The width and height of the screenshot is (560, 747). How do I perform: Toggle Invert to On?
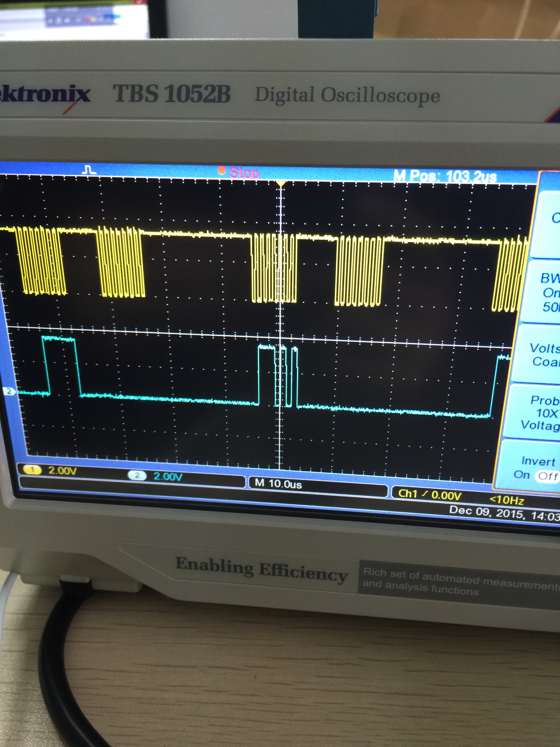pyautogui.click(x=522, y=474)
